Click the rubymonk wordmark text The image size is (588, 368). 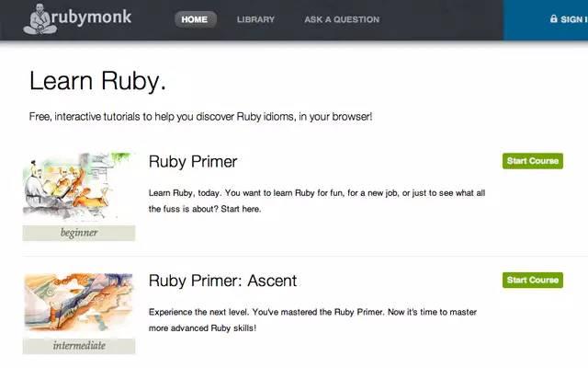[92, 19]
